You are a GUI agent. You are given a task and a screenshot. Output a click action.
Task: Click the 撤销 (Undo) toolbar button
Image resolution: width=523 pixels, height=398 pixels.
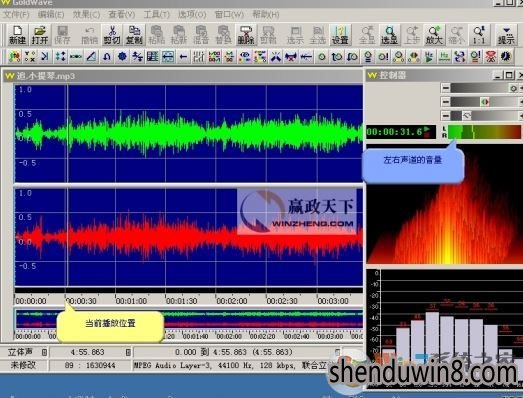pyautogui.click(x=89, y=35)
